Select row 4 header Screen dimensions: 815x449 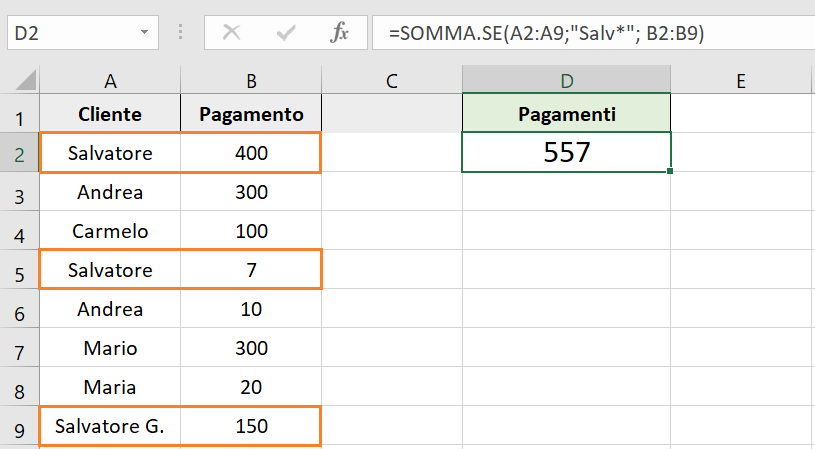click(x=20, y=230)
